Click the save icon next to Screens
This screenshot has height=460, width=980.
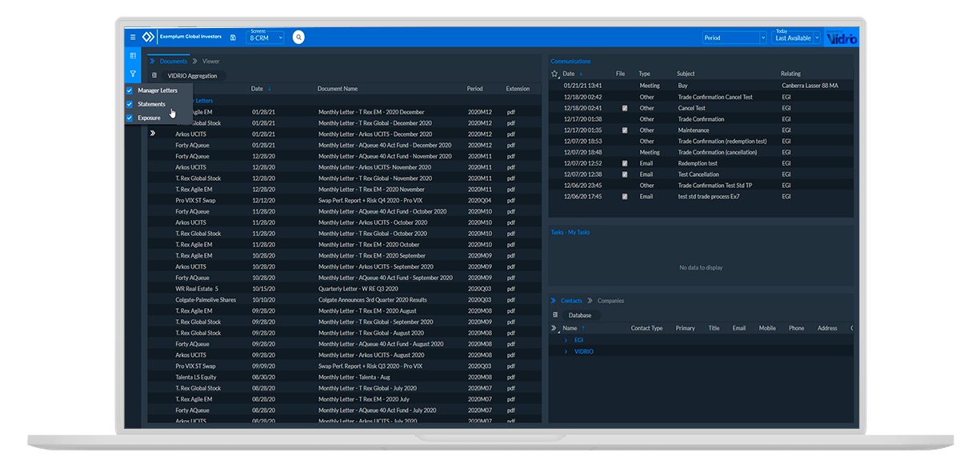point(233,38)
